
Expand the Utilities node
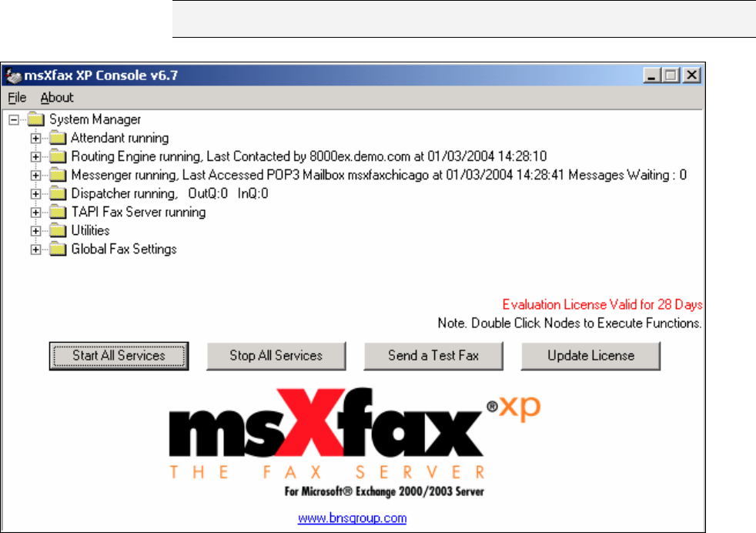coord(35,231)
